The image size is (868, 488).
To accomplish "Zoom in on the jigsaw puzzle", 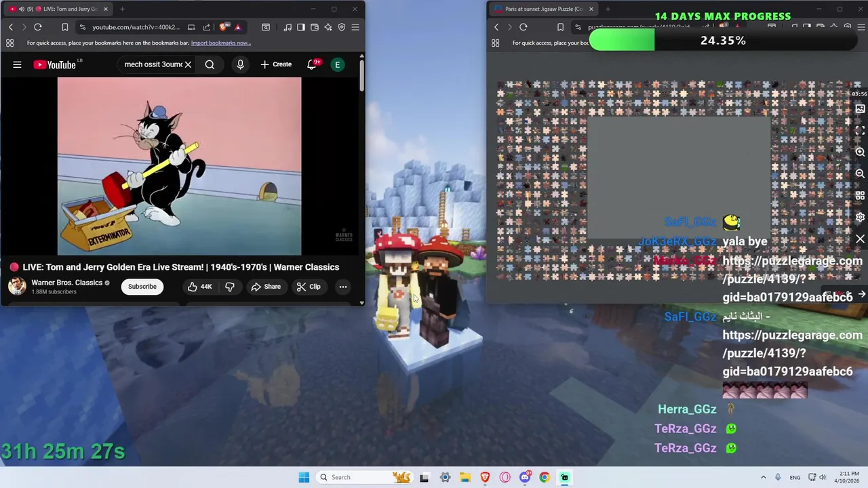I will point(860,152).
